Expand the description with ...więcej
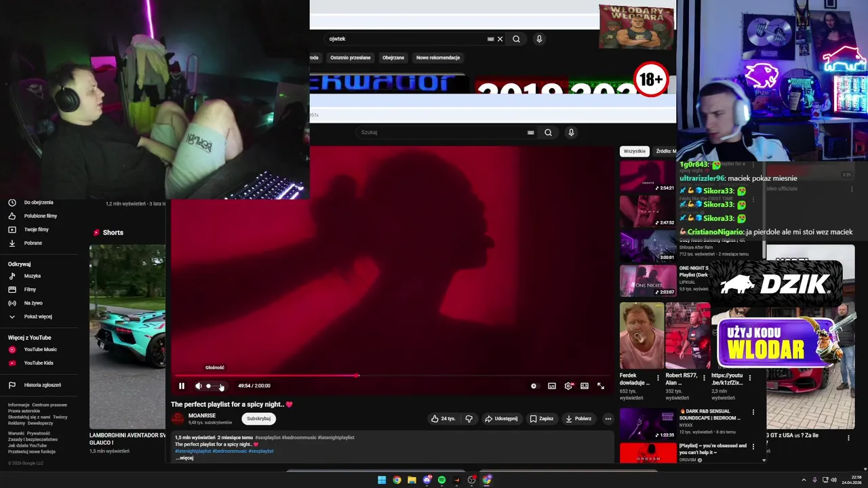Image resolution: width=868 pixels, height=488 pixels. [184, 457]
